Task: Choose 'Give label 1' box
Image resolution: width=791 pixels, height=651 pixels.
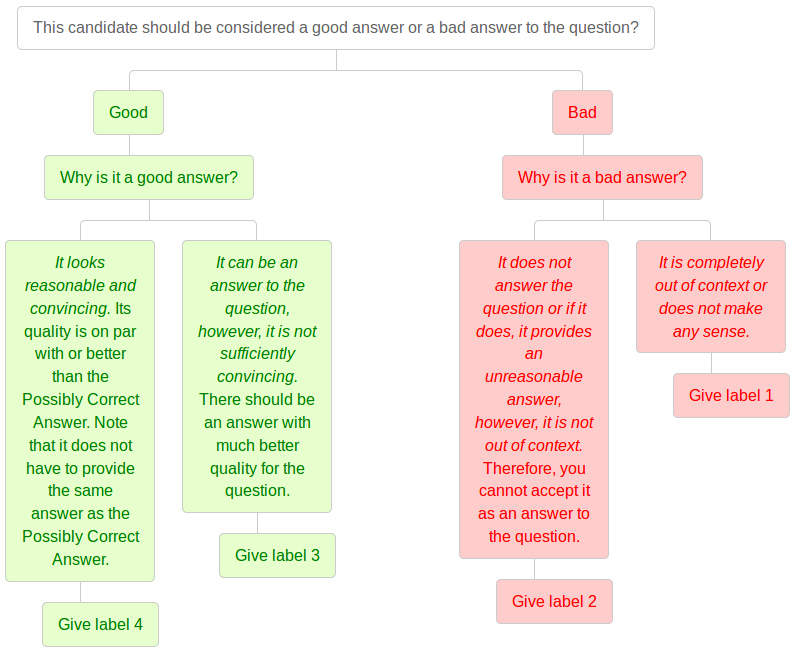Action: click(731, 396)
